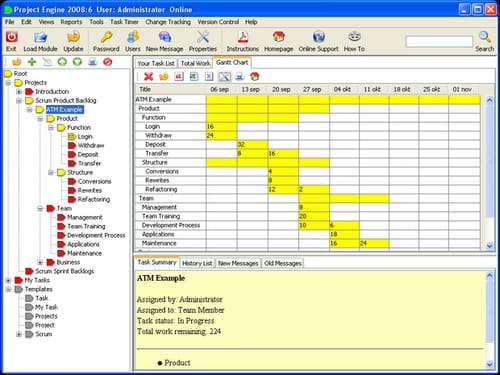Open the Instructions PDF icon
This screenshot has height=375, width=500.
243,37
